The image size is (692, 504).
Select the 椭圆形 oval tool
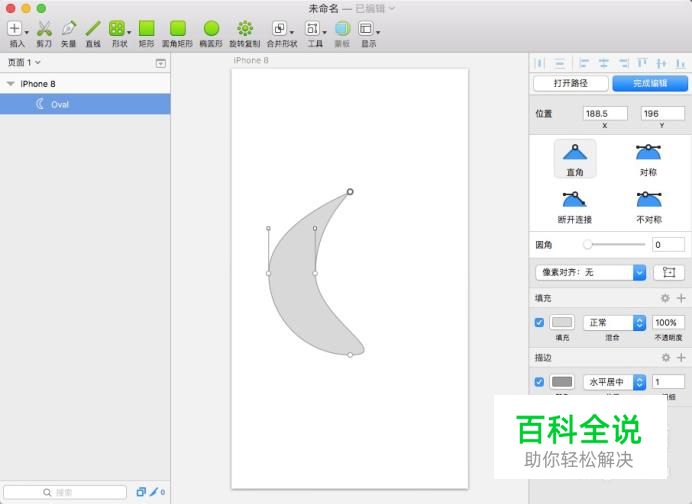click(x=211, y=28)
